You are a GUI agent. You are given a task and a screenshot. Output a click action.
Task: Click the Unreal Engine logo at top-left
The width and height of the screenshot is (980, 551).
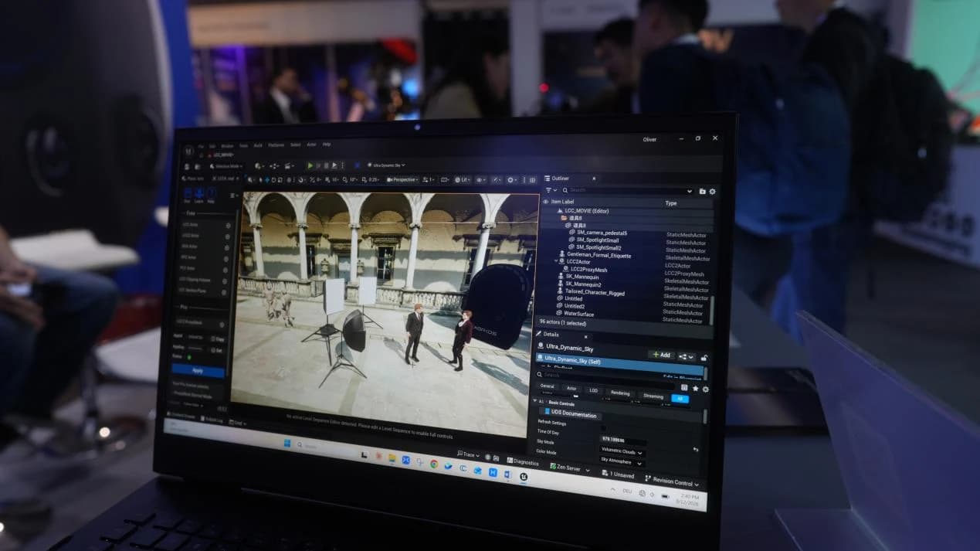[189, 151]
